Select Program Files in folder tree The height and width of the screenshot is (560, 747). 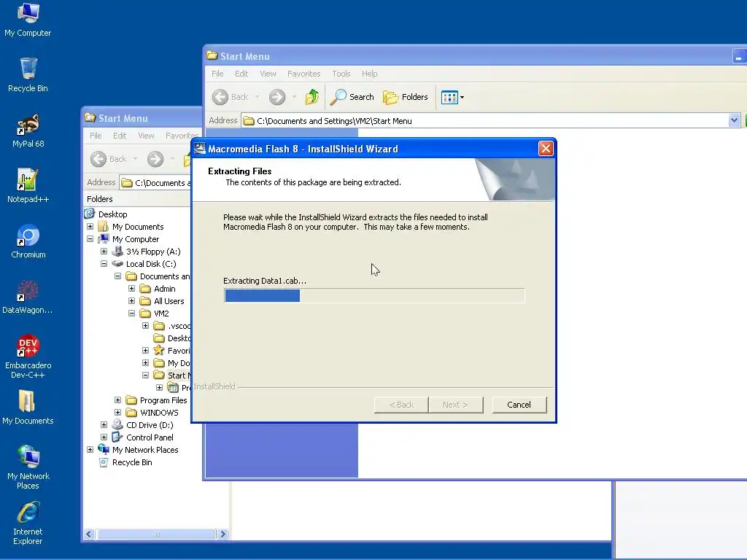(x=163, y=400)
